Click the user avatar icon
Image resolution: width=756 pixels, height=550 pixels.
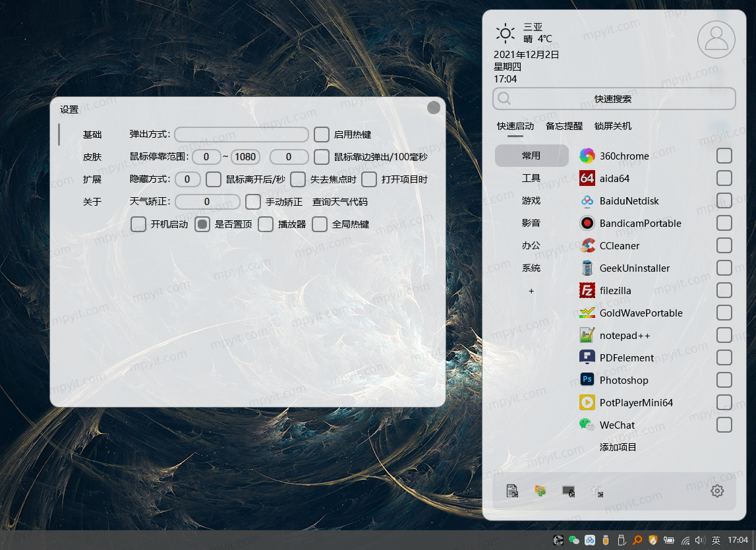point(716,39)
